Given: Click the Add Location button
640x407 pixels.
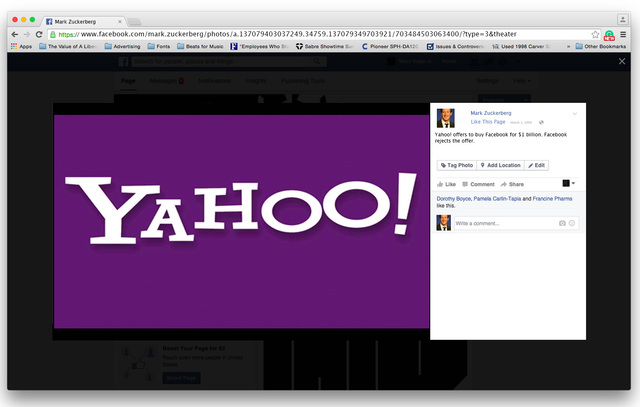Looking at the screenshot, I should tap(500, 165).
